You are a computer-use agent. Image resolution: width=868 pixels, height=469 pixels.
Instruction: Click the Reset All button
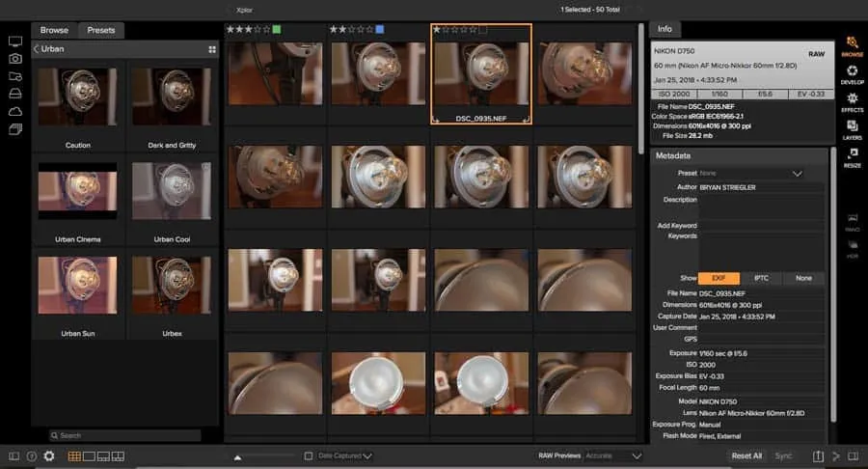coord(746,455)
